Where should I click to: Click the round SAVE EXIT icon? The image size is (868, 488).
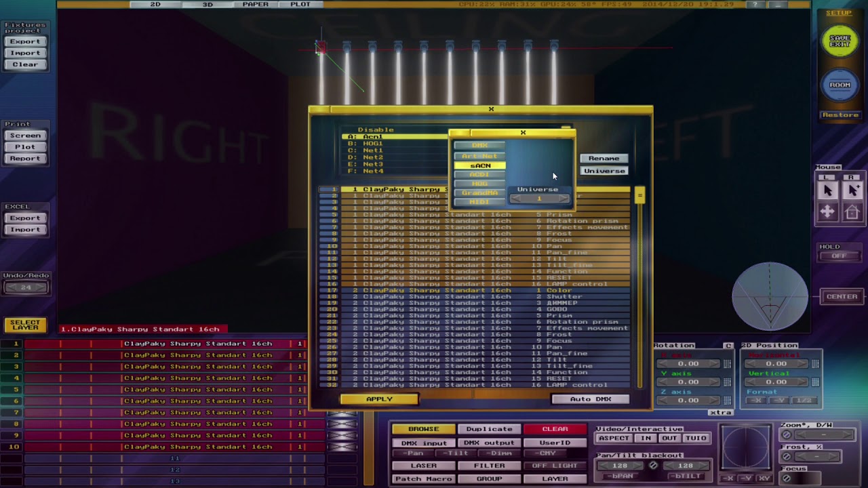(840, 42)
